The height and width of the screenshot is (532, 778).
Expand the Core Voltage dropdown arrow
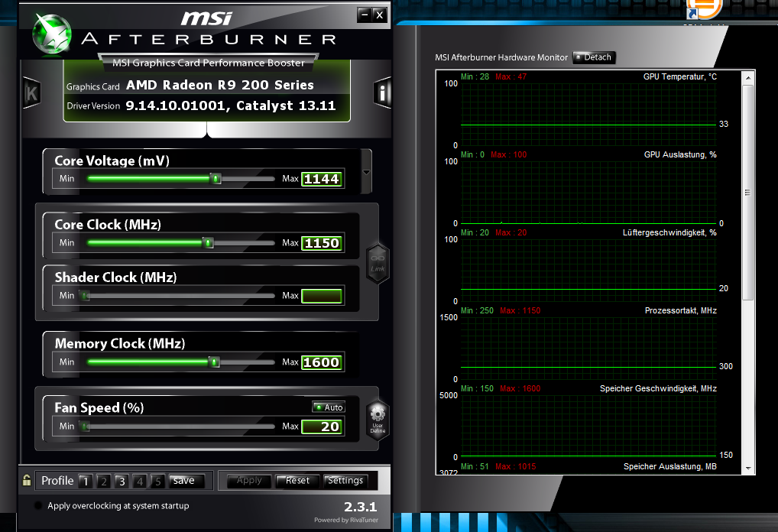click(x=366, y=172)
